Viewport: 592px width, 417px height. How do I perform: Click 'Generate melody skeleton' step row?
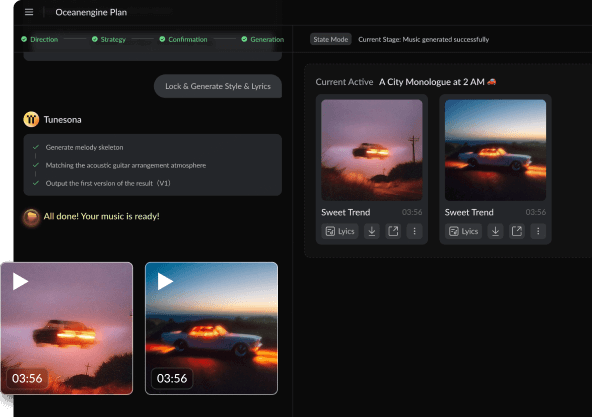(84, 147)
